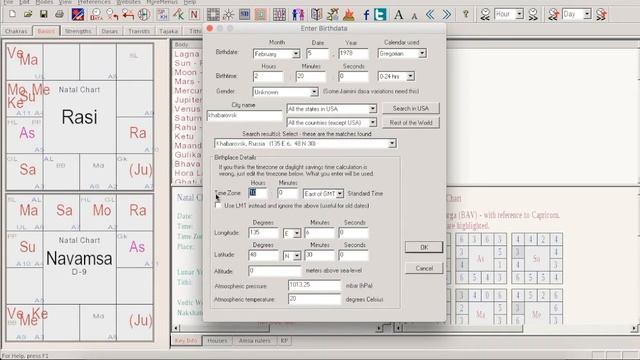The image size is (640, 360).
Task: Switch to the Tajaka tab
Action: click(169, 31)
